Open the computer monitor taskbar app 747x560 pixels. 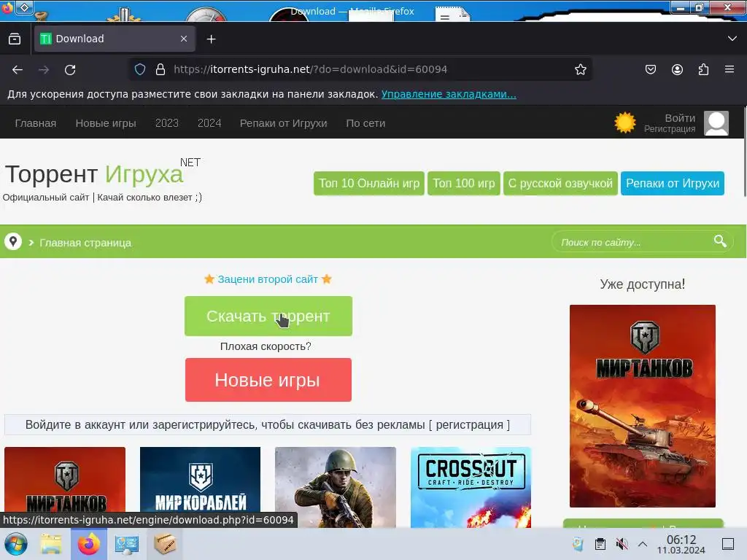[x=127, y=544]
